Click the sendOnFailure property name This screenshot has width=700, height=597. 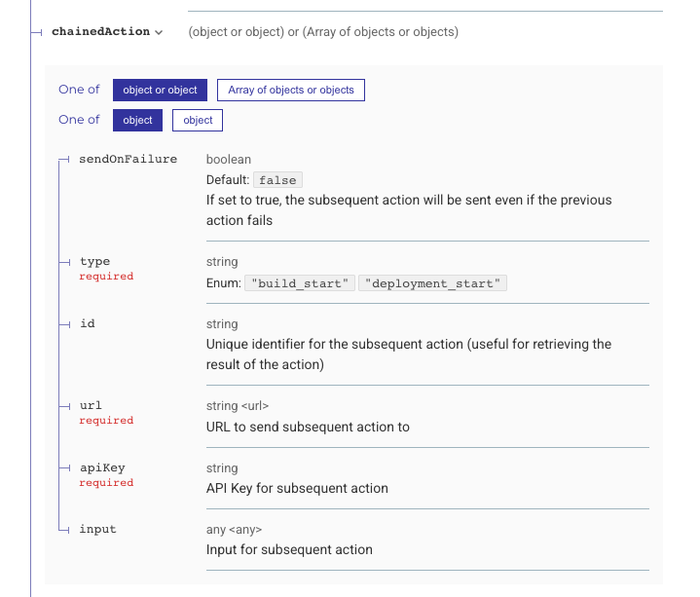[129, 159]
